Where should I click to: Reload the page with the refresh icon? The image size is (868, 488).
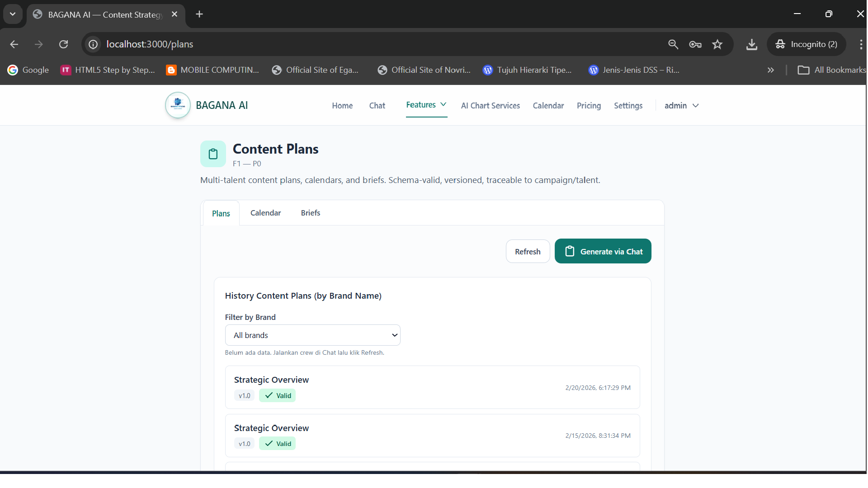pos(63,44)
